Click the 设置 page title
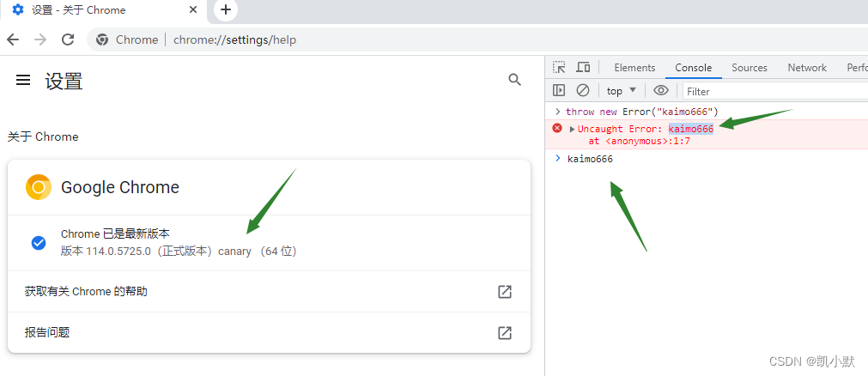This screenshot has width=868, height=376. click(x=64, y=81)
